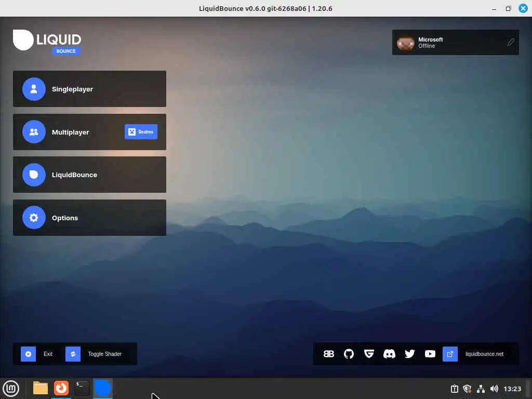Open the Twitter icon link
Viewport: 532px width, 399px height.
click(409, 354)
